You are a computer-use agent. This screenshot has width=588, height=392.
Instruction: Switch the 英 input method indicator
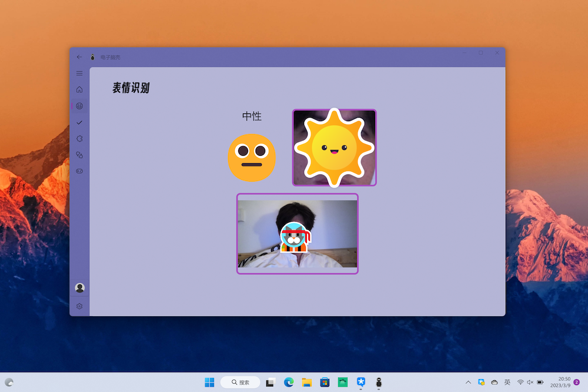click(507, 382)
